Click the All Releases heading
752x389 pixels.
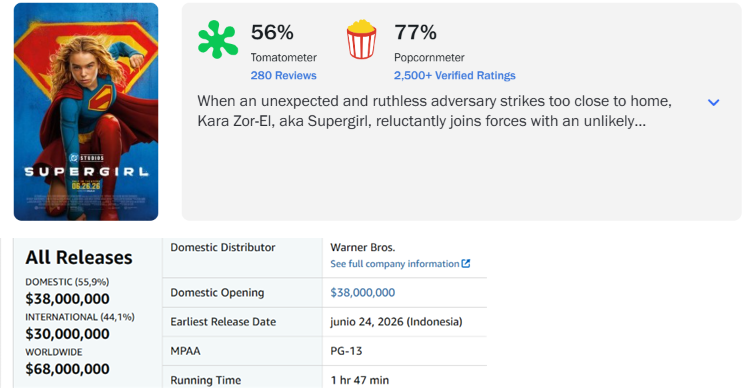[x=79, y=258]
